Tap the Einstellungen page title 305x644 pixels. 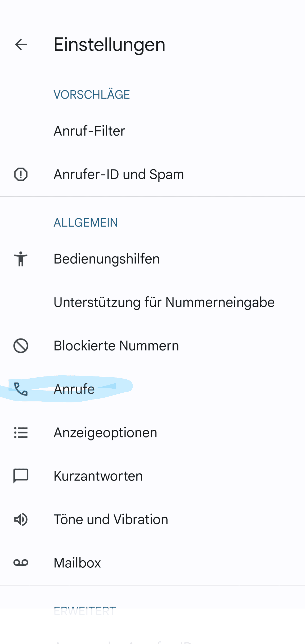[x=109, y=44]
